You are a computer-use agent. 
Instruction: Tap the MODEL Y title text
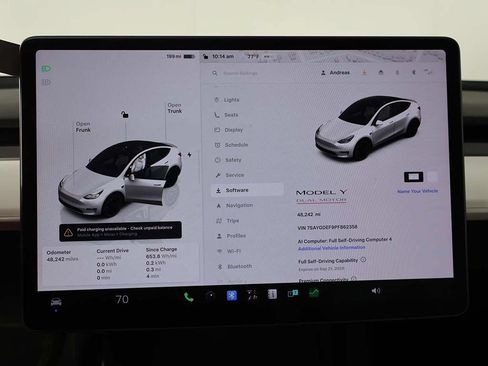pos(321,192)
